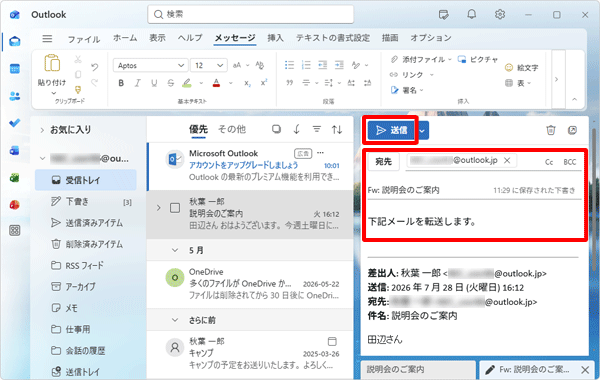The width and height of the screenshot is (600, 380).
Task: Open the People icon in sidebar
Action: pos(15,96)
